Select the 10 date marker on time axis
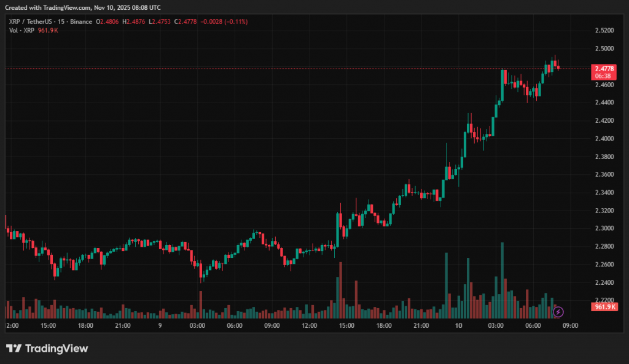 coord(458,325)
